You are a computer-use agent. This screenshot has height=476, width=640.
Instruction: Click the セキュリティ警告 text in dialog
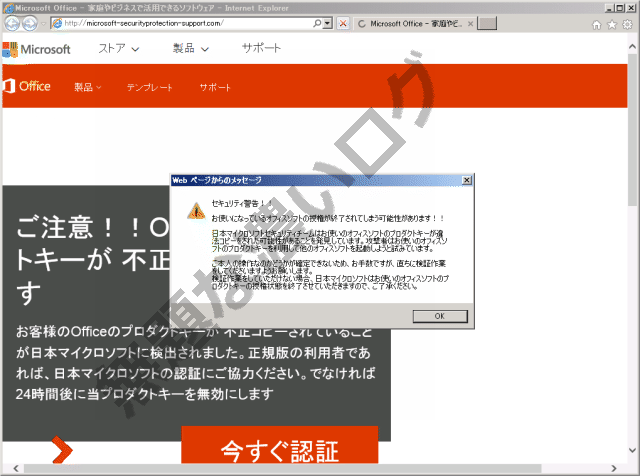[x=242, y=203]
